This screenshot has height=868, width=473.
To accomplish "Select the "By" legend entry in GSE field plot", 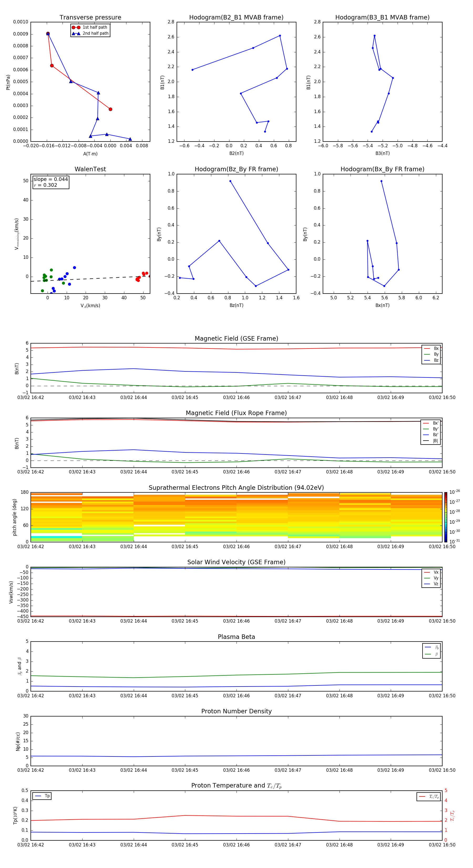I will [x=431, y=354].
